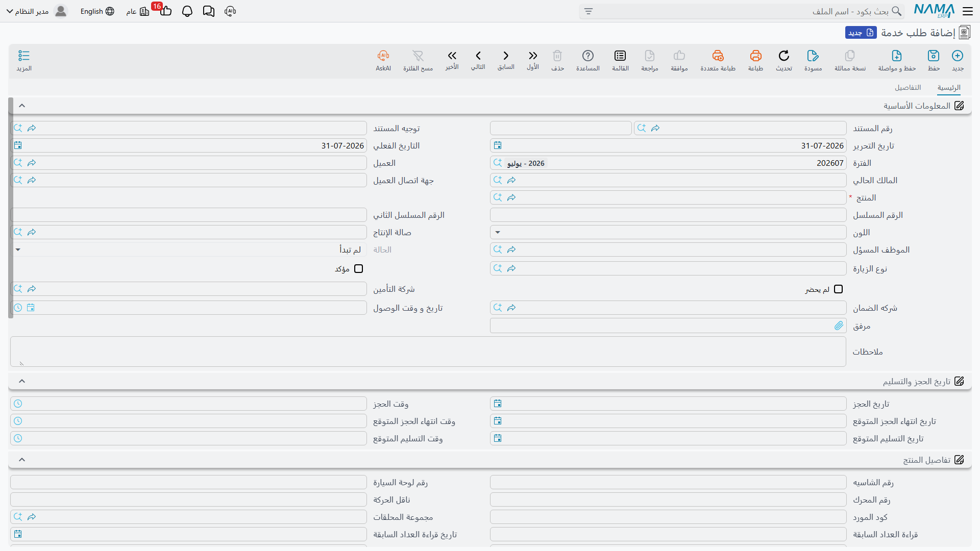Open the notifications bell icon
The height and width of the screenshot is (551, 980).
[x=187, y=11]
